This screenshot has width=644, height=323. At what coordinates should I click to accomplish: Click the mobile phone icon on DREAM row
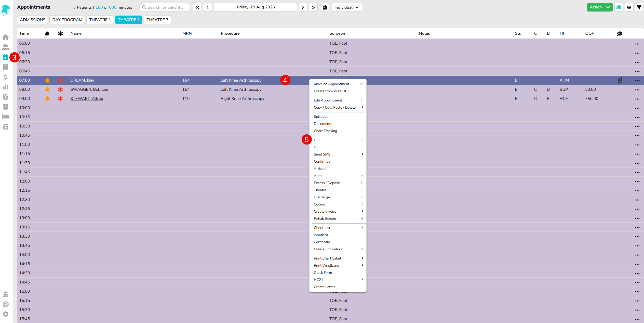click(x=620, y=81)
